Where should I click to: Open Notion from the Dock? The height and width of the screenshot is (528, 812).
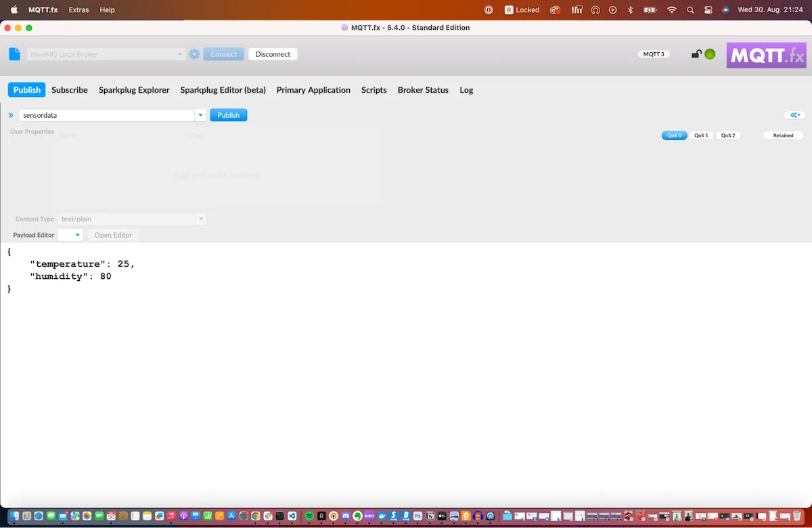430,516
